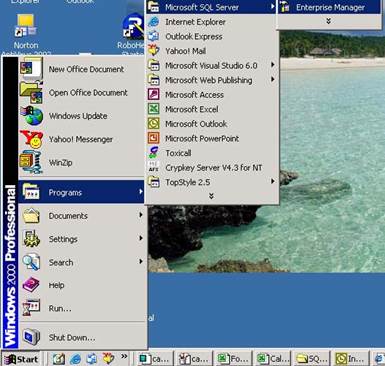Click the Microsoft Visual Studio 6.0 folder icon
Viewport: 385px width, 366px height.
(154, 65)
